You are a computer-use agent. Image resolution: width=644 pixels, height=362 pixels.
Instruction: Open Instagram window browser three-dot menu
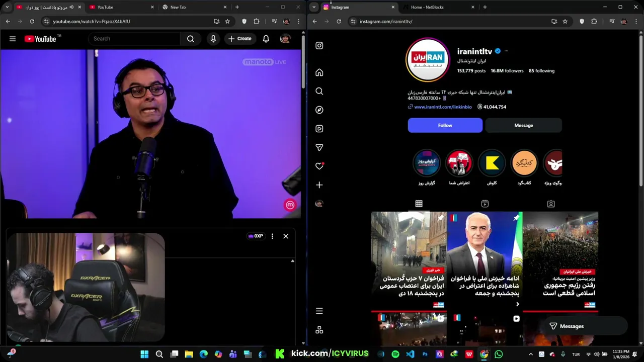click(x=636, y=22)
